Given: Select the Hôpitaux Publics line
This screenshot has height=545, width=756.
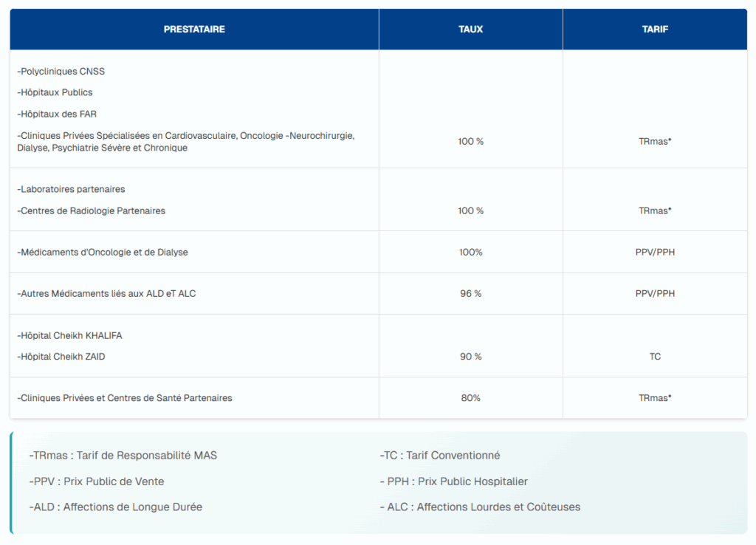Looking at the screenshot, I should pyautogui.click(x=55, y=93).
